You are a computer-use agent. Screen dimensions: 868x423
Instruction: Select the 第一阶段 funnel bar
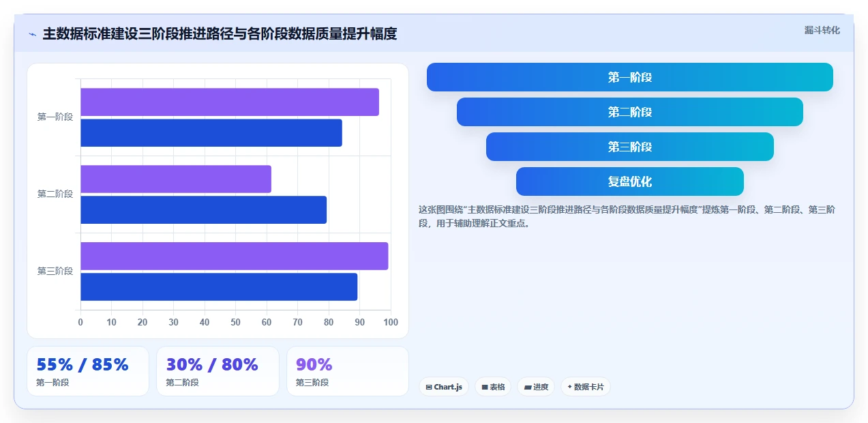[x=630, y=77]
